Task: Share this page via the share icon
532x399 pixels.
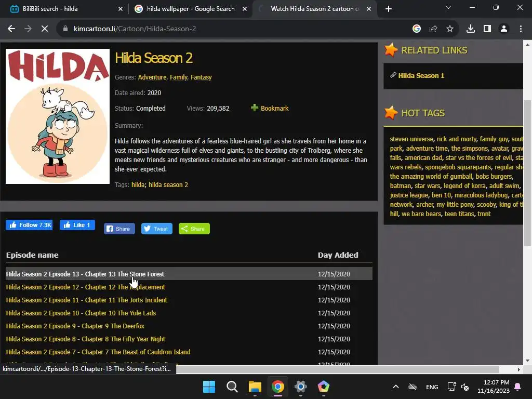Action: 433,29
